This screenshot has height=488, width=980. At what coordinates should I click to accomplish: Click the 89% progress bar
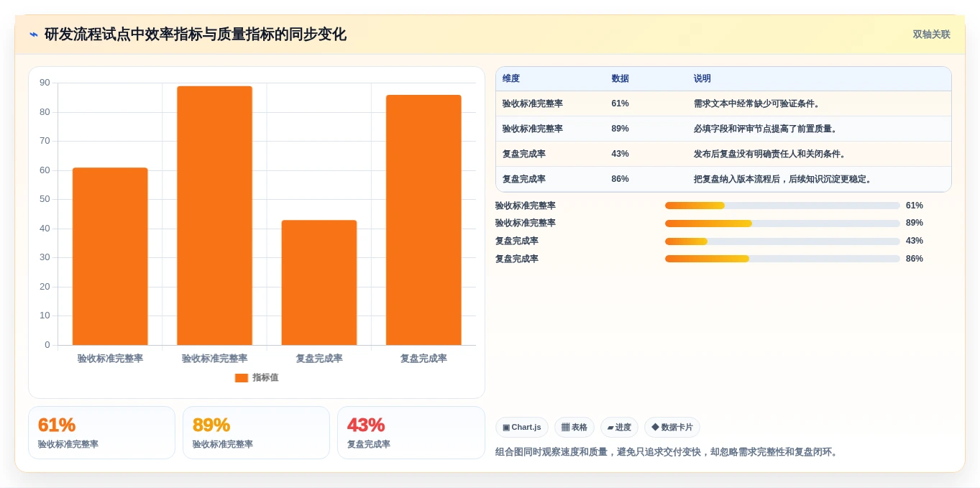(782, 224)
